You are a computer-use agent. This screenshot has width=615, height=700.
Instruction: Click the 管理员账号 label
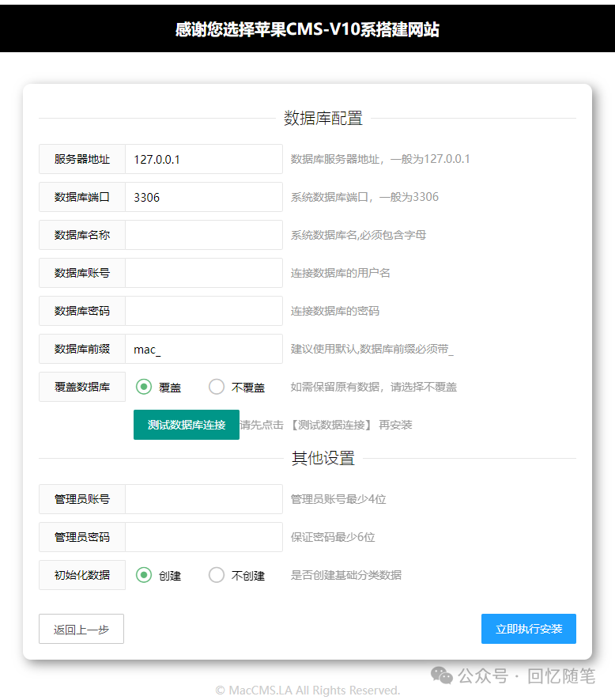(82, 499)
